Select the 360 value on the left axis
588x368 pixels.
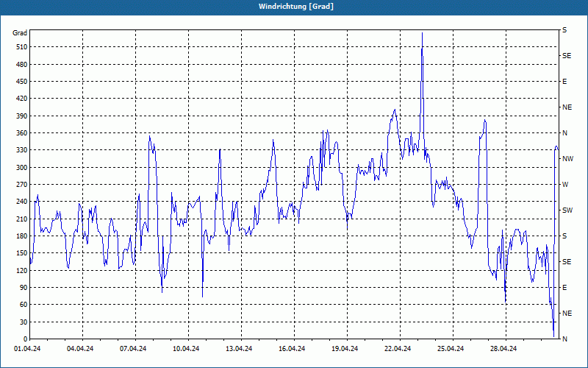pos(23,133)
